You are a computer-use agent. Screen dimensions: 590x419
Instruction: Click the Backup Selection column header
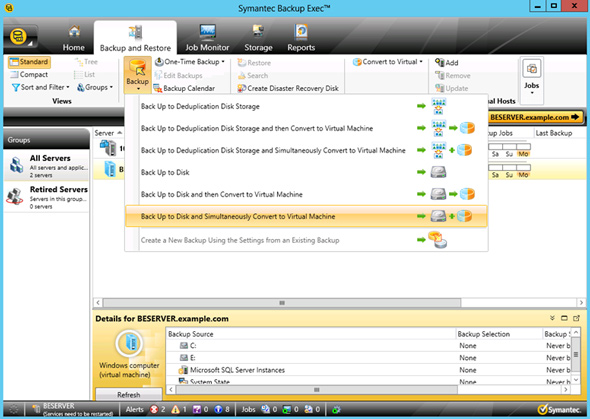tap(499, 334)
